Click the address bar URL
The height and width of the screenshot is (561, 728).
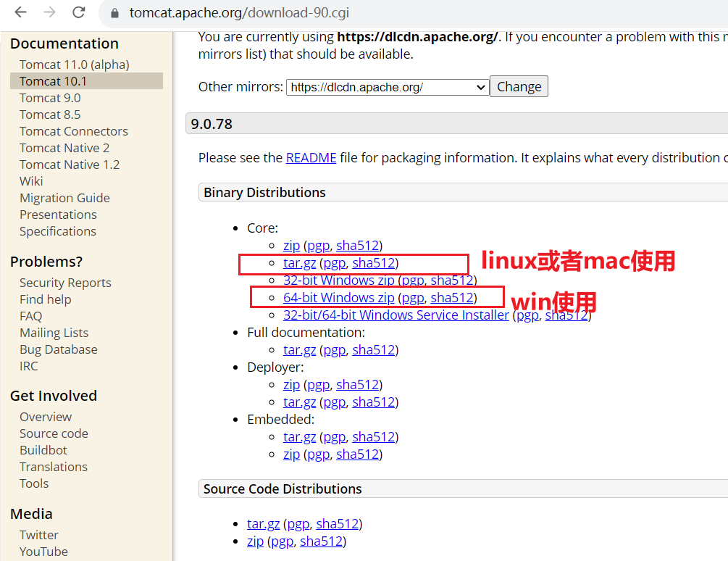coord(239,12)
